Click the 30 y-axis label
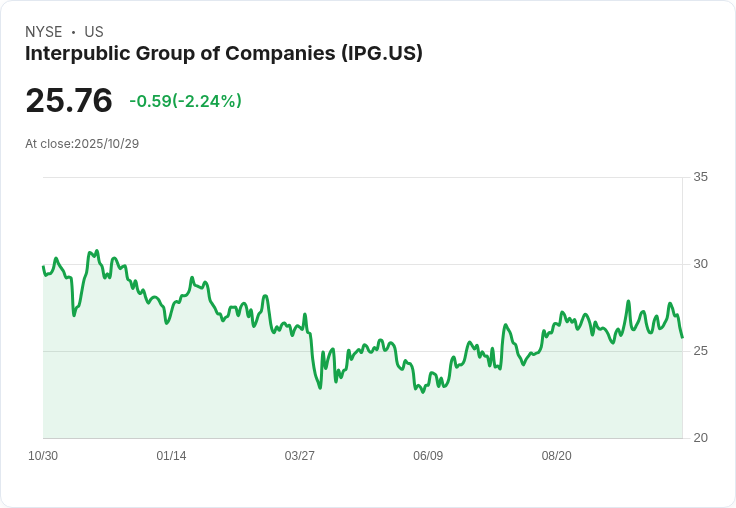 click(x=700, y=264)
